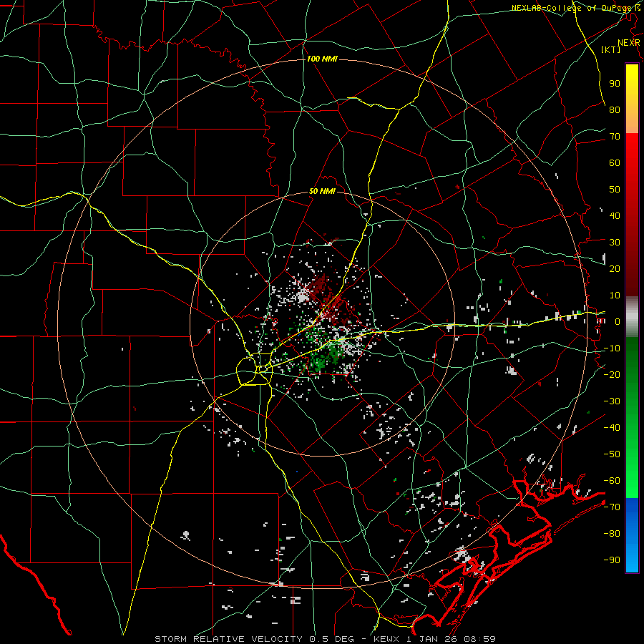Click the 60 value on velocity scale
Viewport: 644px width, 644px height.
pyautogui.click(x=615, y=162)
